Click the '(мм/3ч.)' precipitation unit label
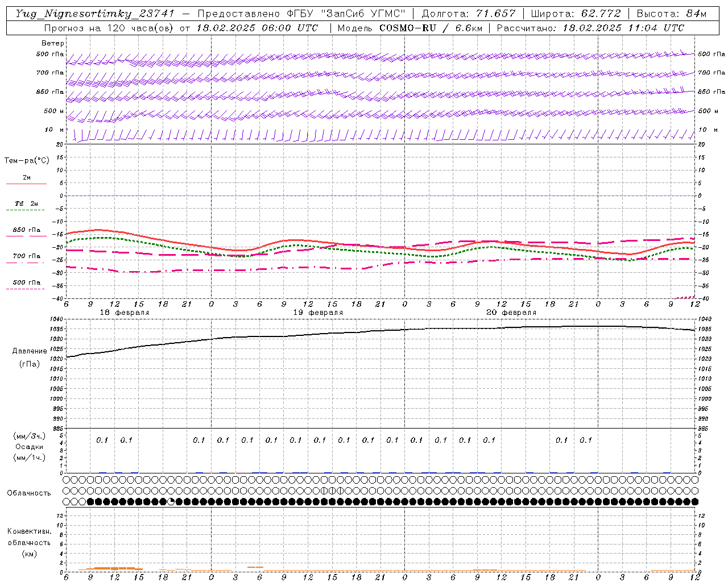Image resolution: width=728 pixels, height=582 pixels. [30, 436]
